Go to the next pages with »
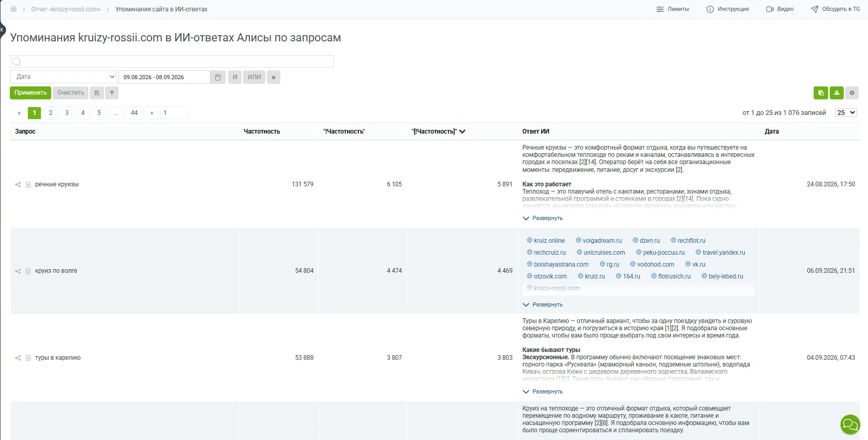Viewport: 868px width, 440px height. [152, 113]
